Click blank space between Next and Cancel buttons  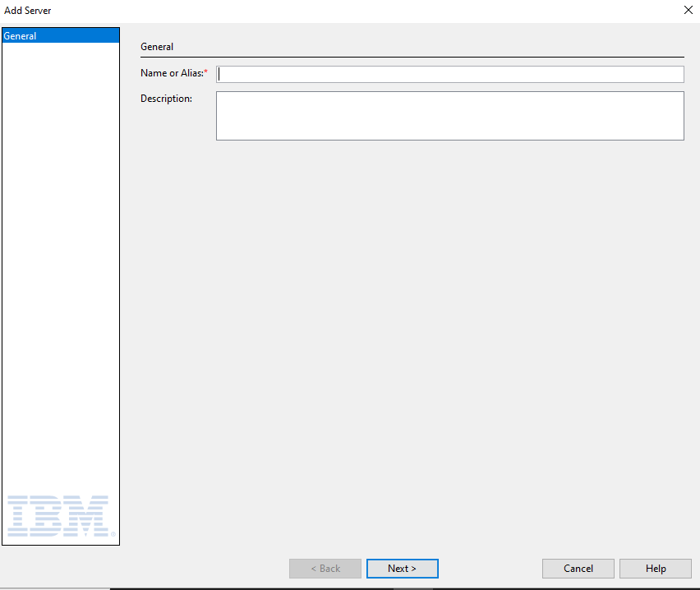[490, 569]
